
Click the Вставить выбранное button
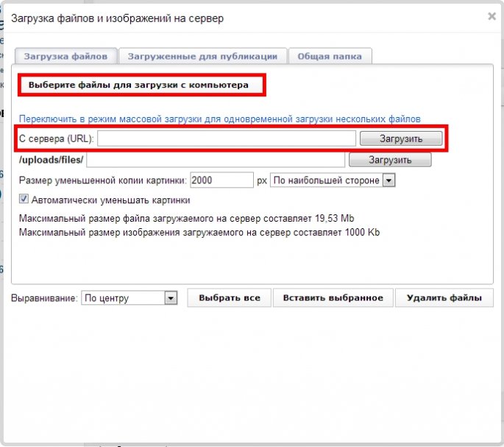333,298
